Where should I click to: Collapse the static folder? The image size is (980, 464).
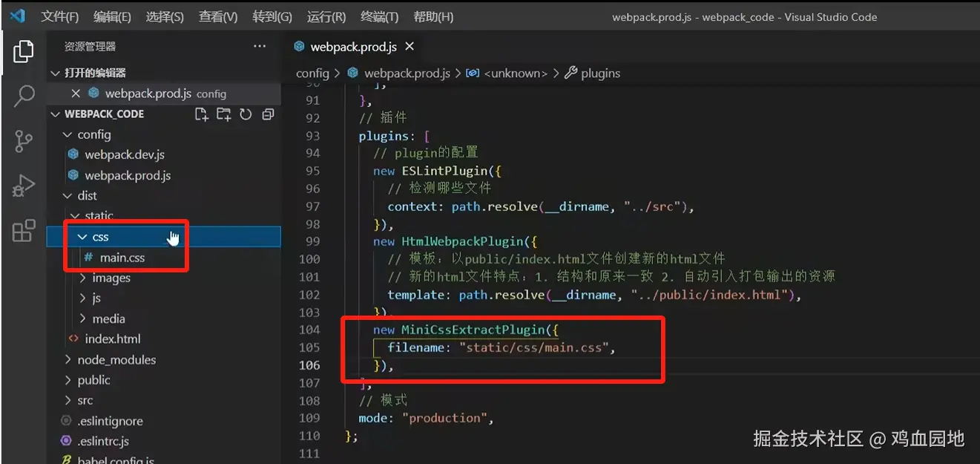click(x=76, y=216)
